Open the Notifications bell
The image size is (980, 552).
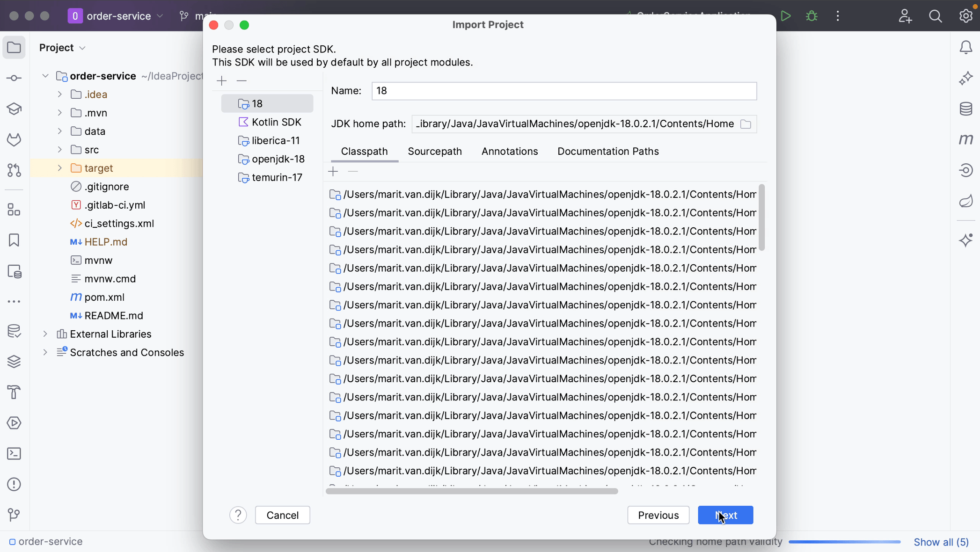coord(966,47)
